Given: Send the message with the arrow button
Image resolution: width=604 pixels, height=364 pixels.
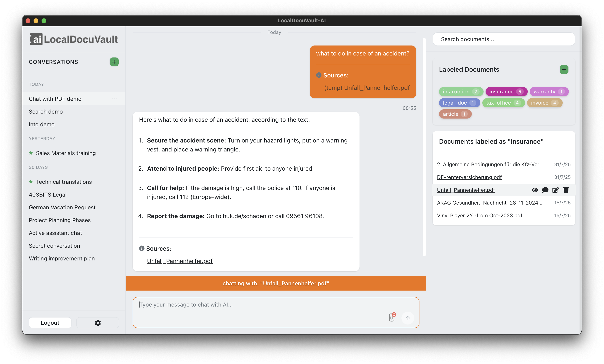Looking at the screenshot, I should [x=408, y=318].
